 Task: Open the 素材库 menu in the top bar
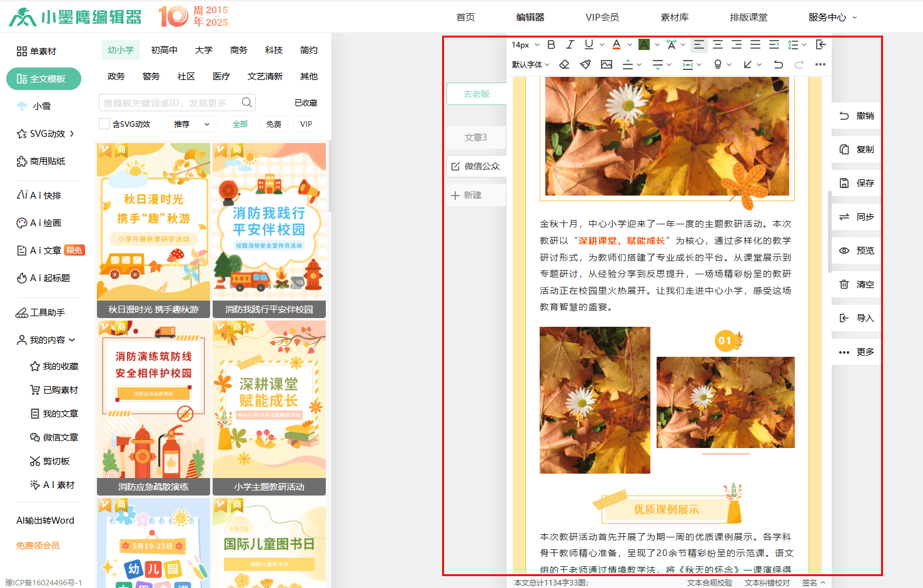click(x=675, y=17)
